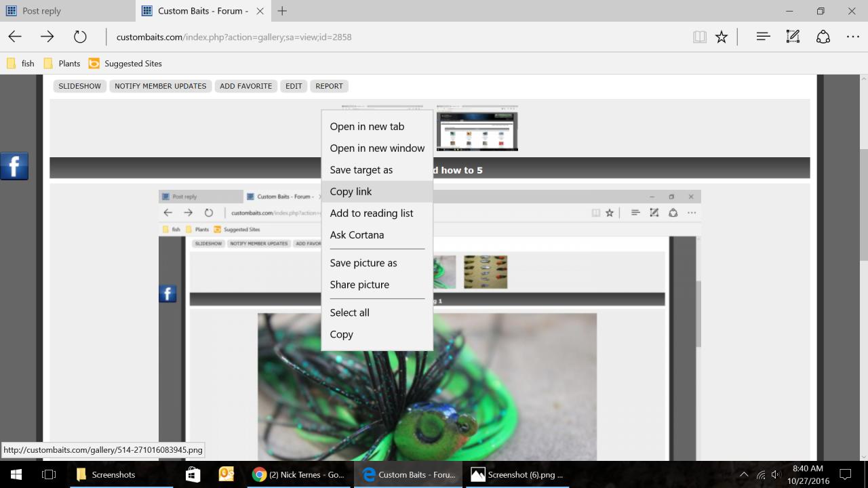Screen dimensions: 868x488
Task: Make a Web Note pen icon
Action: coord(793,37)
